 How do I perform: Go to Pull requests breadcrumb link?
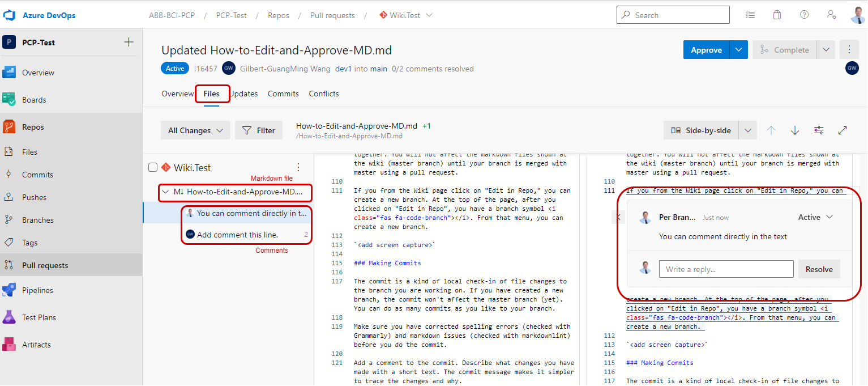point(332,15)
